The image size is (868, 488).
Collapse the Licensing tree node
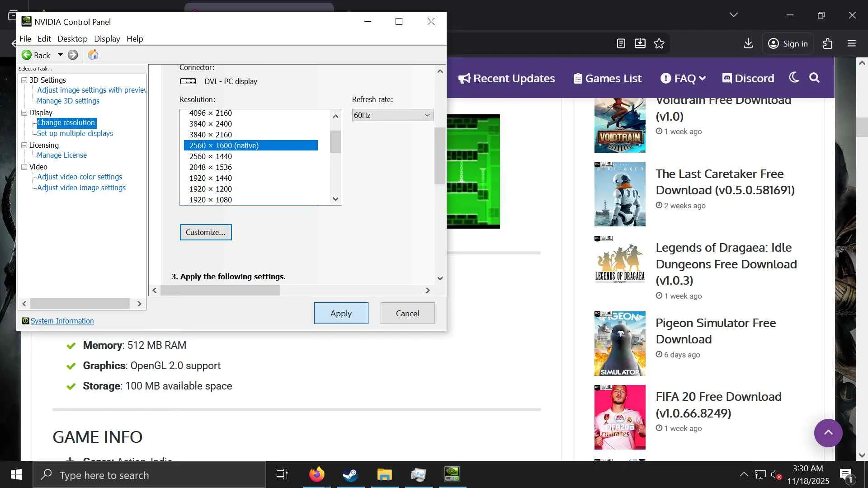(24, 145)
